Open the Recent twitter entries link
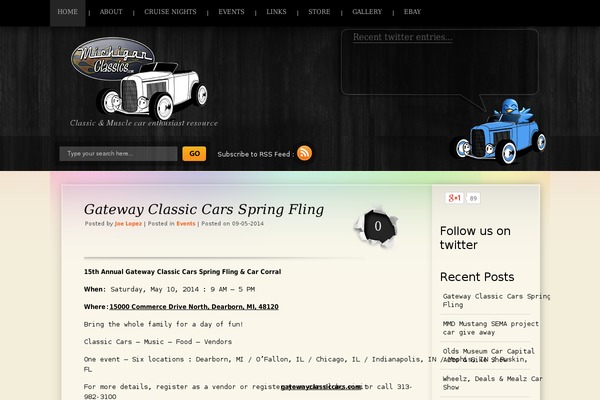Screen dimensions: 600x400 403,37
